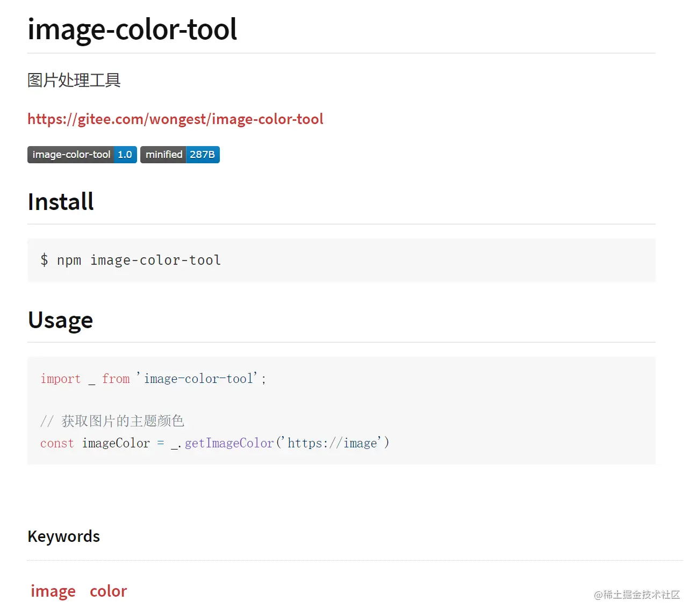Viewport: 696px width, 616px height.
Task: Click the minified 287B size badge
Action: 180,155
